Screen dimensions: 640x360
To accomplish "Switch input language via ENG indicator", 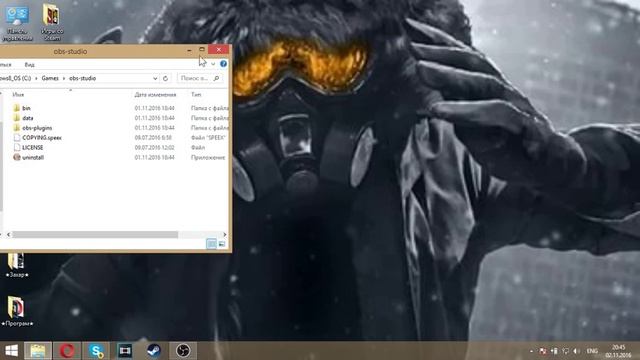I will [592, 351].
